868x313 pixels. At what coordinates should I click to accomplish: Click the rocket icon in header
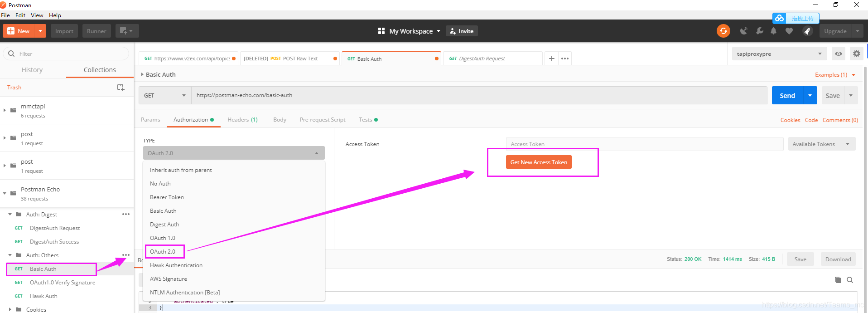click(807, 31)
